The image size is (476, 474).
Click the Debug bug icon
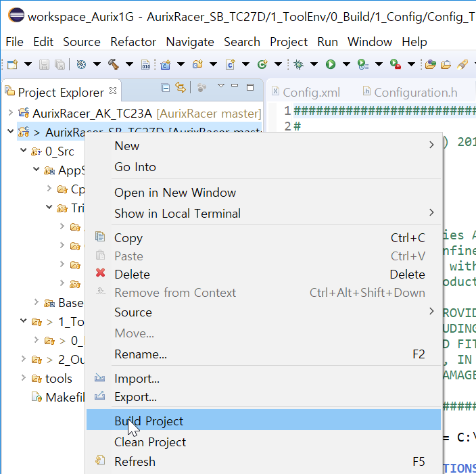coord(298,64)
